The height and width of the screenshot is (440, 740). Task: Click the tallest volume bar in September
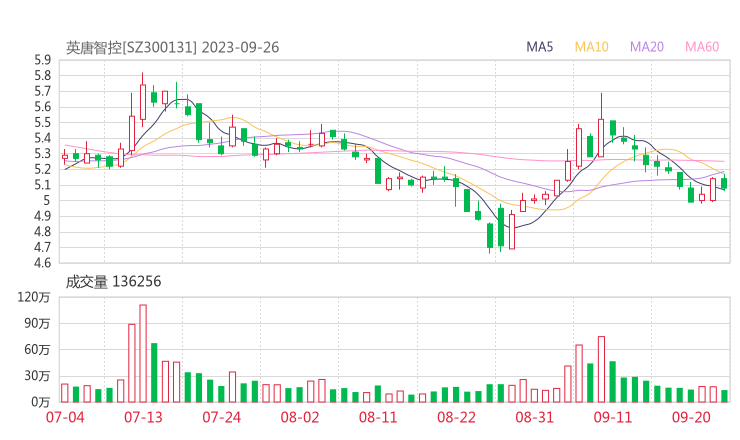(x=601, y=369)
